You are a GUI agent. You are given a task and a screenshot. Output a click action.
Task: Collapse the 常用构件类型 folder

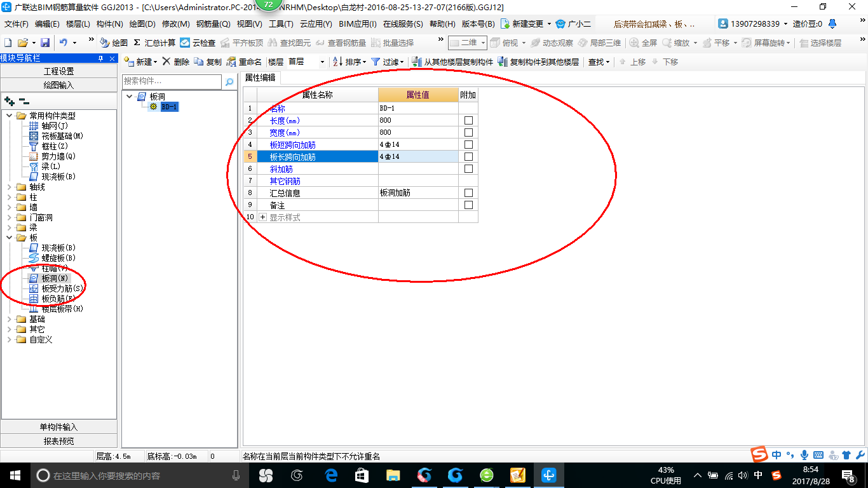[x=10, y=116]
